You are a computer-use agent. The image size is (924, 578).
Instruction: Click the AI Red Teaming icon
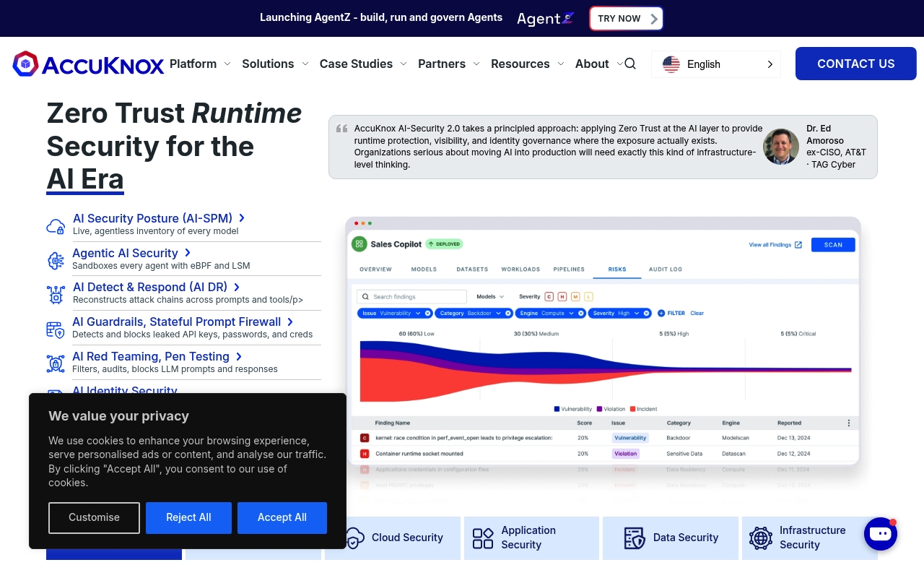point(56,363)
